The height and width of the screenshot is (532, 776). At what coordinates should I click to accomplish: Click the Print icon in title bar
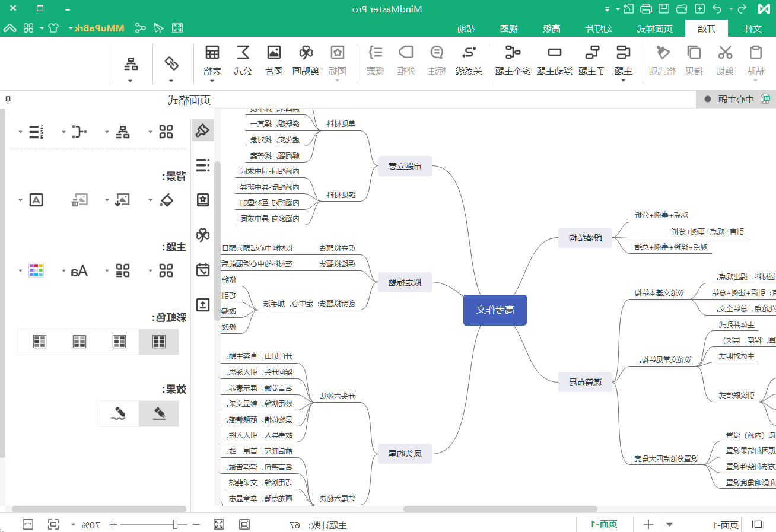pyautogui.click(x=647, y=9)
